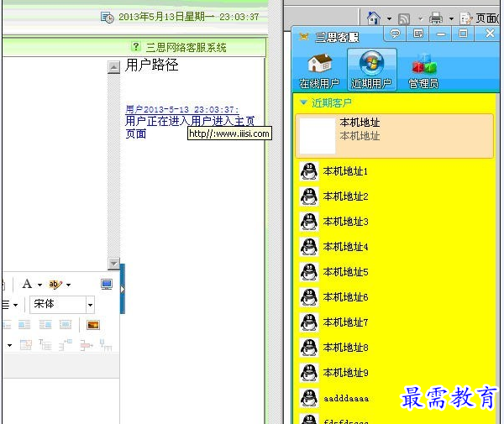Open the Print dropdown arrow

(x=451, y=19)
